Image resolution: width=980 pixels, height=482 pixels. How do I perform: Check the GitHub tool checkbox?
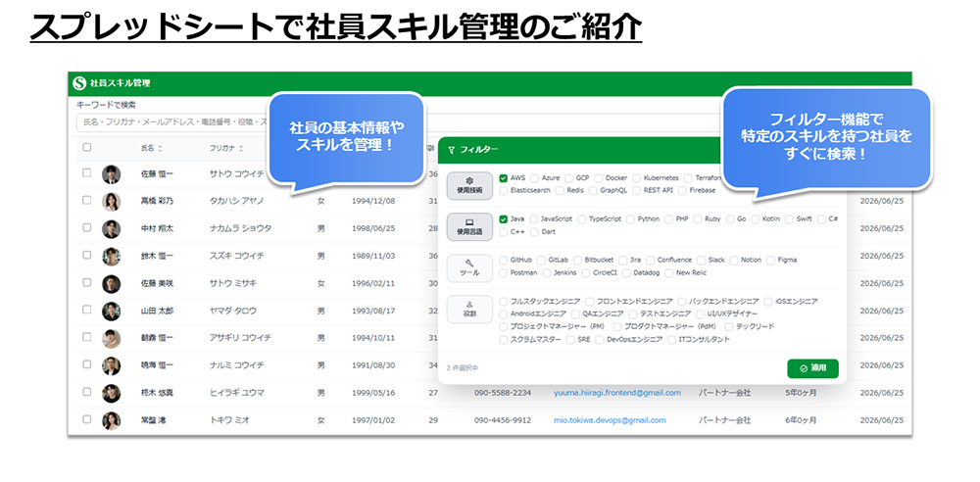point(503,260)
